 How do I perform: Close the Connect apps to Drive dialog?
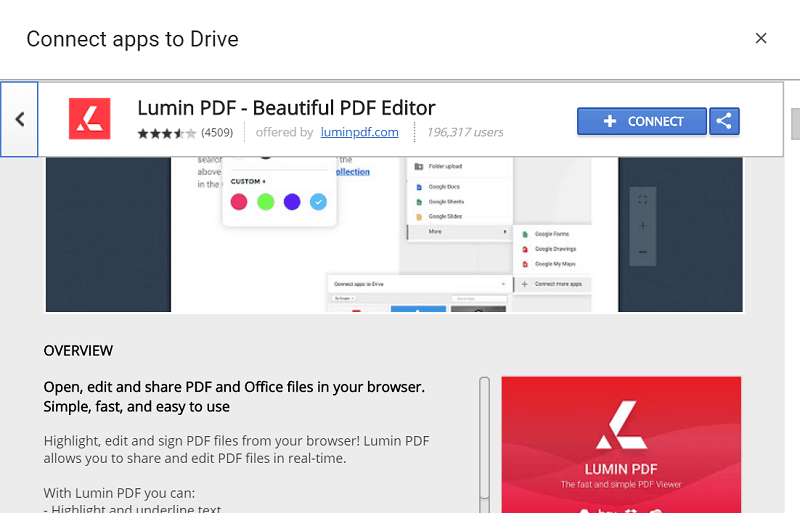click(761, 38)
